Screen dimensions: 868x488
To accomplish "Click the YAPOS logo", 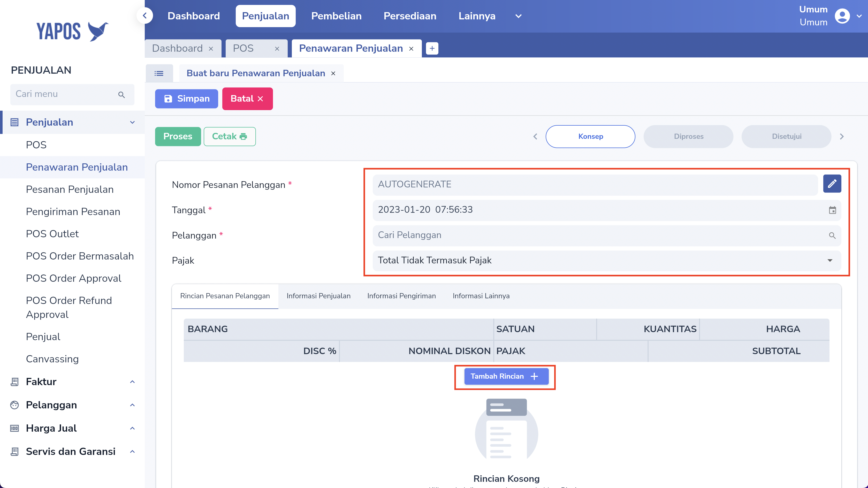I will tap(72, 31).
